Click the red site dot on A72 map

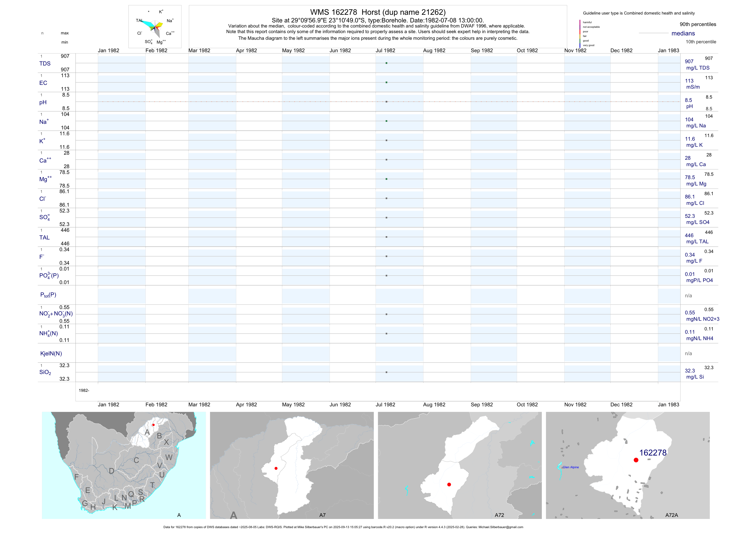(x=449, y=484)
